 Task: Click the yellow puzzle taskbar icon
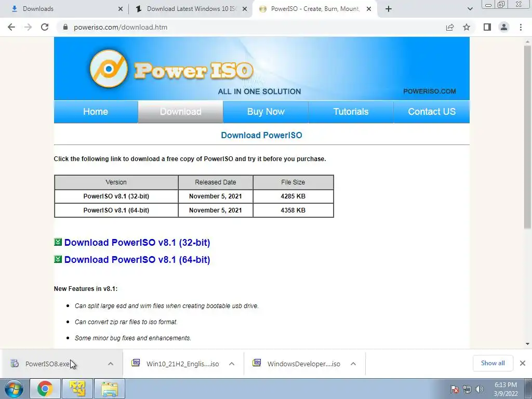(x=77, y=389)
